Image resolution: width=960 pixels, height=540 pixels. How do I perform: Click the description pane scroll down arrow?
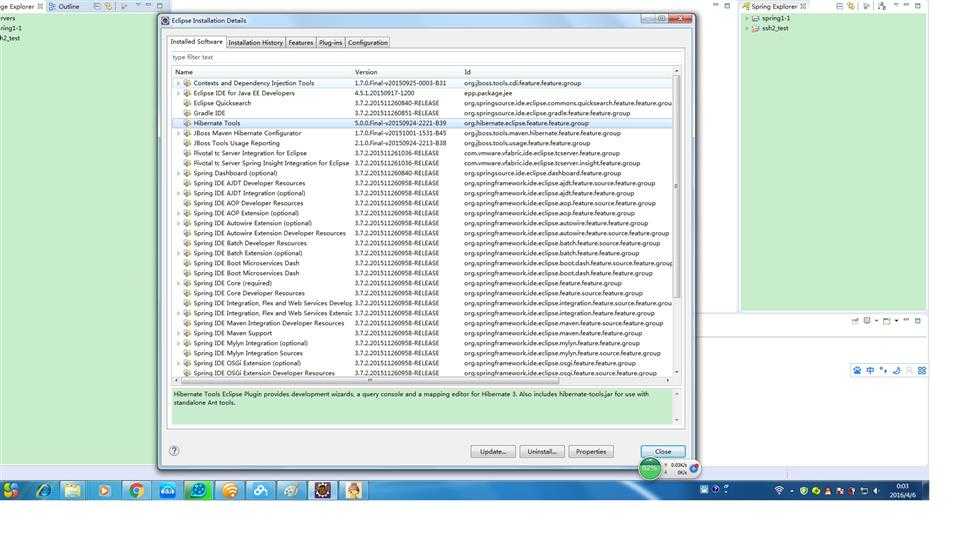tap(677, 420)
